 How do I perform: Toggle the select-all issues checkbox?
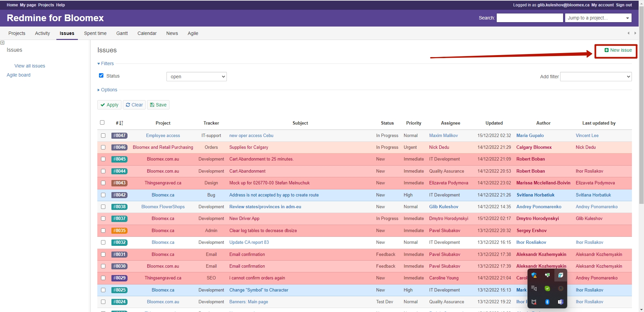click(102, 123)
